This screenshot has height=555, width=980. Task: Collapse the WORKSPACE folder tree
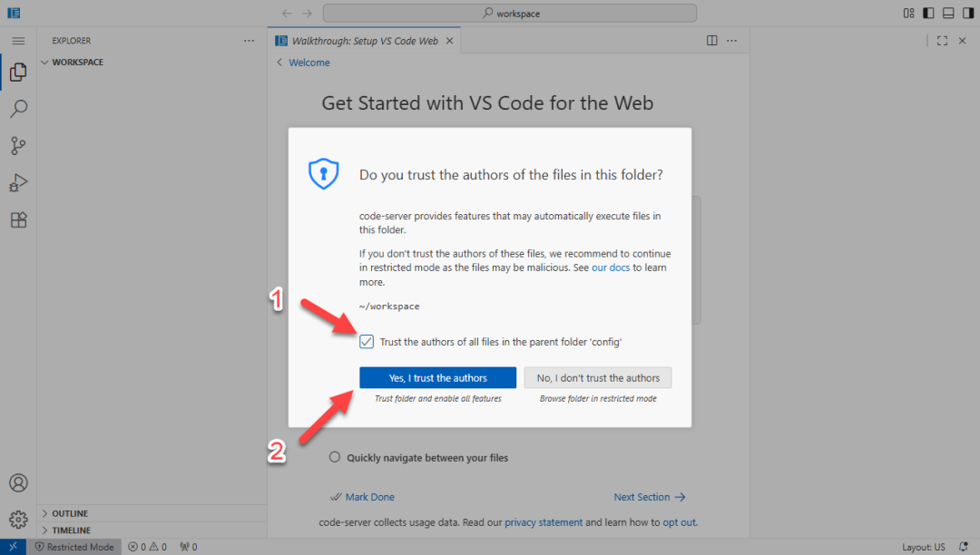[77, 63]
